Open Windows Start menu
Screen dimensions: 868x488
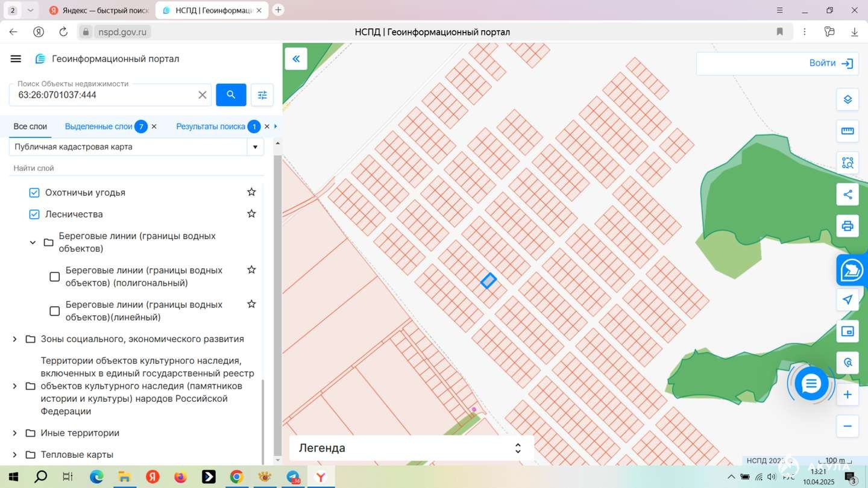[13, 477]
